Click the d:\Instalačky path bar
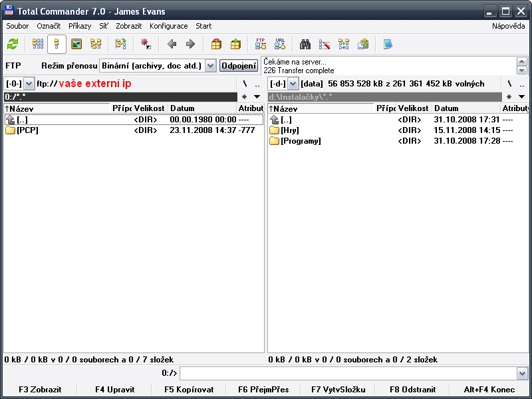Viewport: 532px width, 399px height. [x=385, y=97]
